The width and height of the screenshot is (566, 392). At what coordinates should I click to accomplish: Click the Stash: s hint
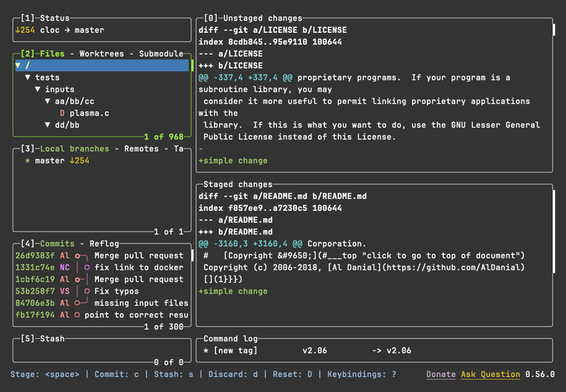pos(174,374)
